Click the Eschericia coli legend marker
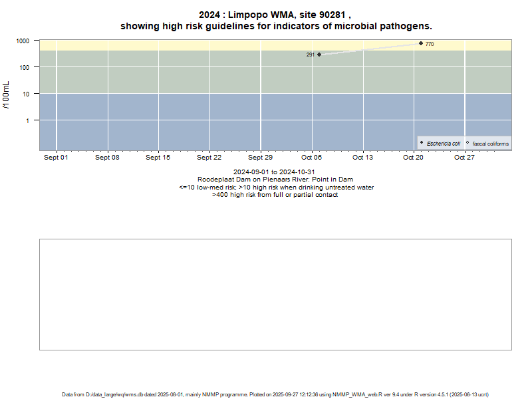532x399 pixels. 422,143
